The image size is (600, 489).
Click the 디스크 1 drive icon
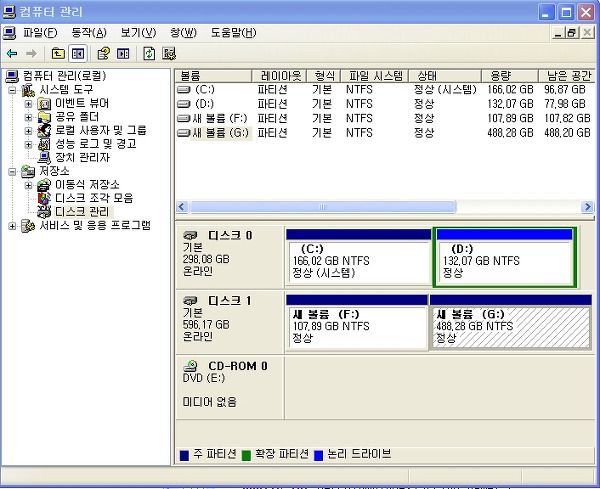point(190,300)
